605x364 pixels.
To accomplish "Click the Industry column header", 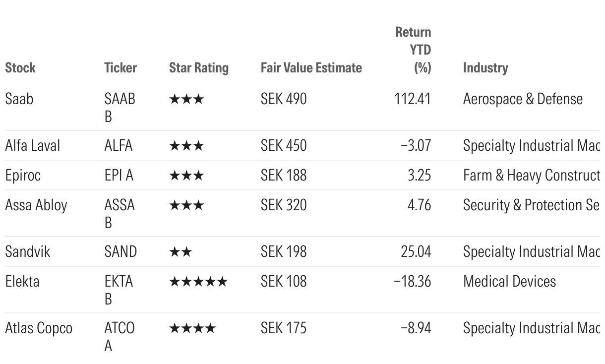I will click(485, 68).
